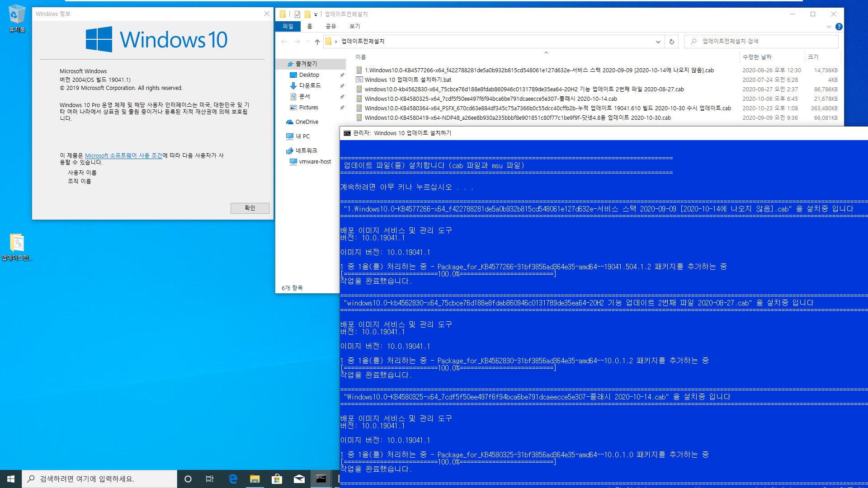This screenshot has height=488, width=868.
Task: Expand the ribbon chevron
Action: click(x=829, y=27)
